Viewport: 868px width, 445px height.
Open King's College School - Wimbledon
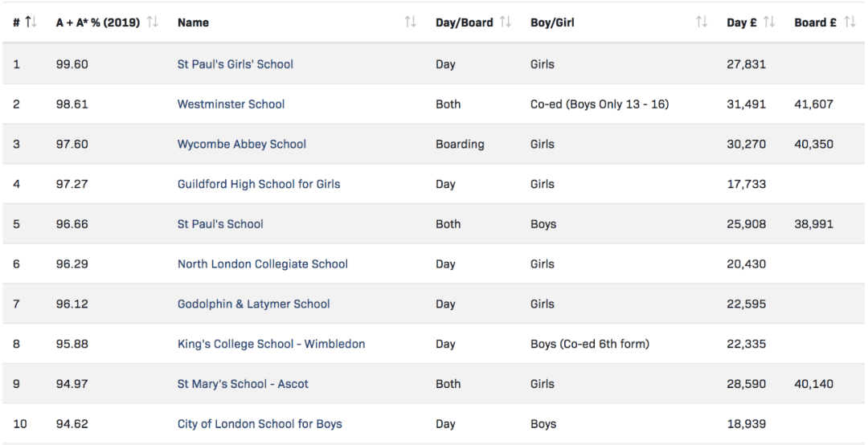pos(271,344)
